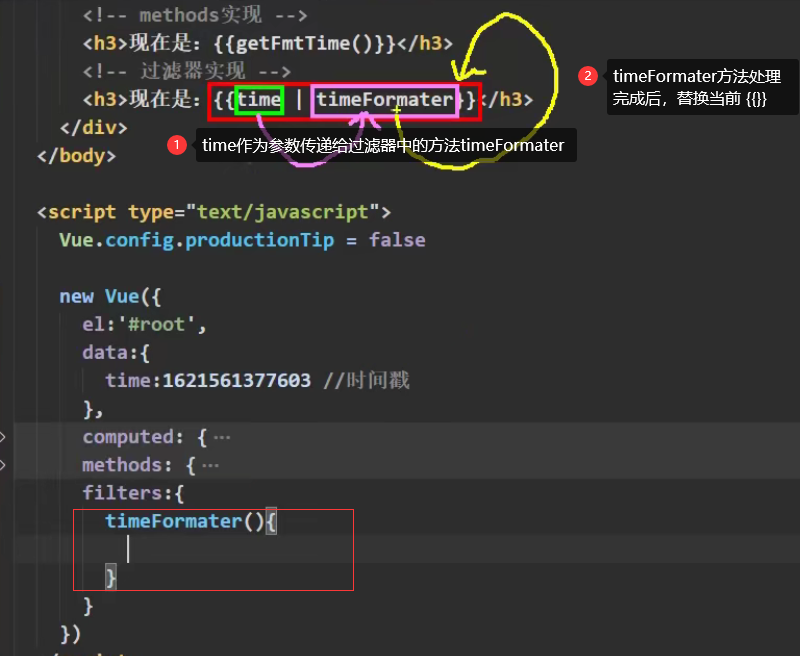Click the timeFormater() function definition

tap(191, 521)
